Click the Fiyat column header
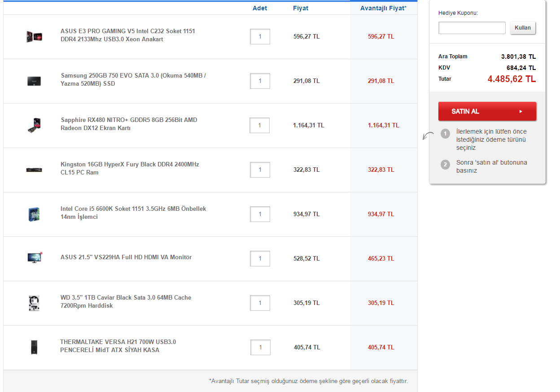 301,8
